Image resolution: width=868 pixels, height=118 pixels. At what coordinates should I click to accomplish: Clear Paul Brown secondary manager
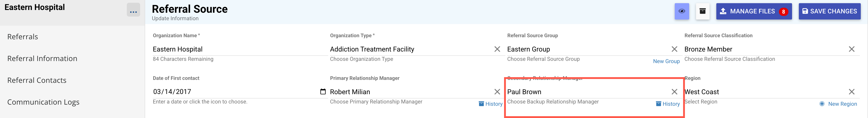(x=674, y=92)
